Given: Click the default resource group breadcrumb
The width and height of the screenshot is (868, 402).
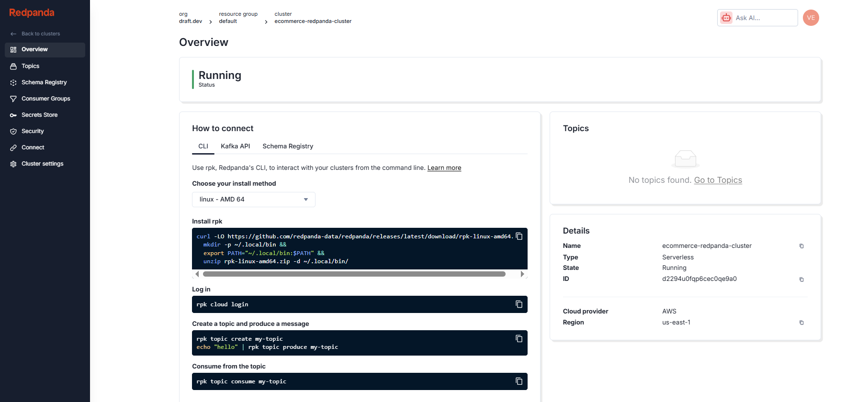Looking at the screenshot, I should point(228,21).
